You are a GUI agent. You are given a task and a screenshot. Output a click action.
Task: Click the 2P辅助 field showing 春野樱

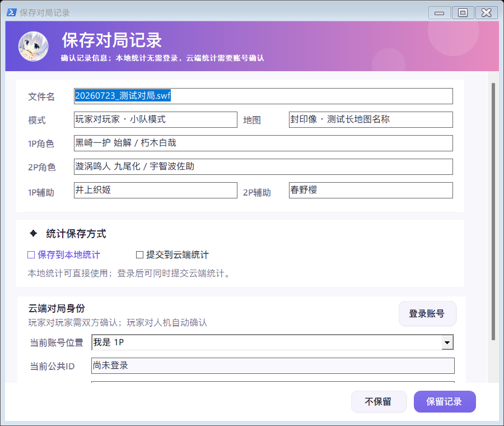pos(371,190)
